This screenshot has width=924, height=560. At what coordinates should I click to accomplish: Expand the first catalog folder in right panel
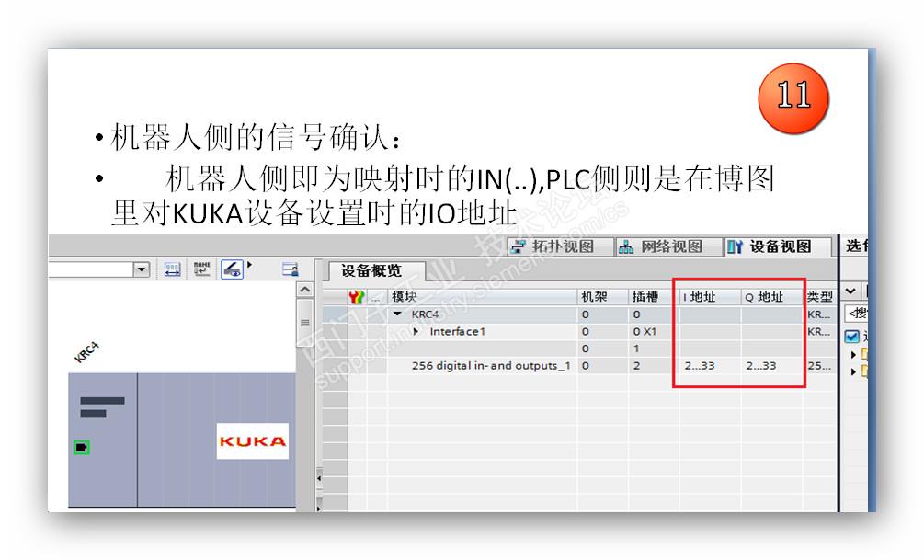coord(853,354)
